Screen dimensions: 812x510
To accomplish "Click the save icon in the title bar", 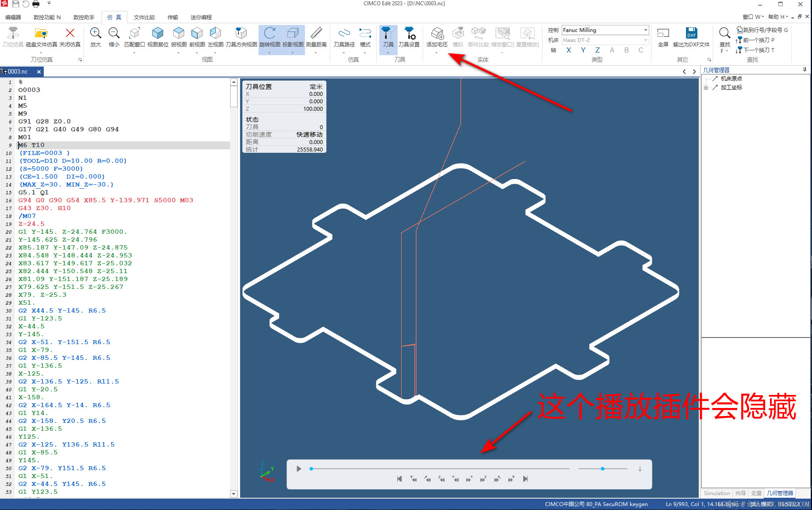I will pos(15,4).
